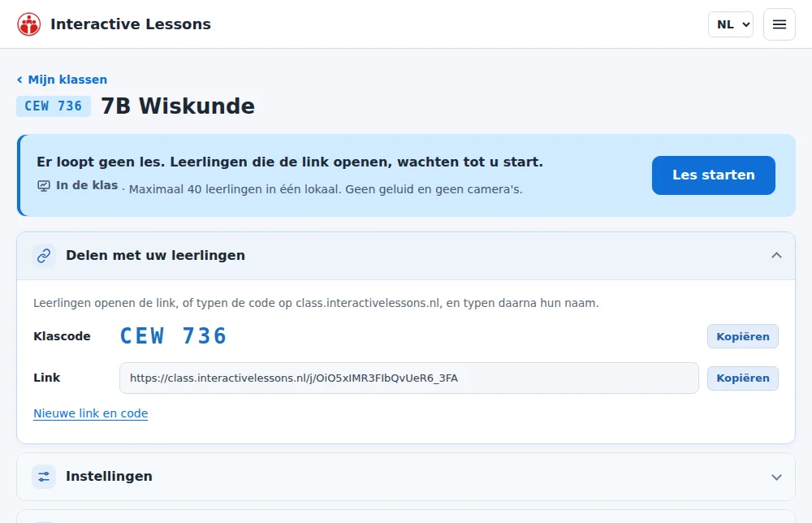This screenshot has height=523, width=812.
Task: Click the 'Maximaal 40 leerlingen' note
Action: (326, 189)
